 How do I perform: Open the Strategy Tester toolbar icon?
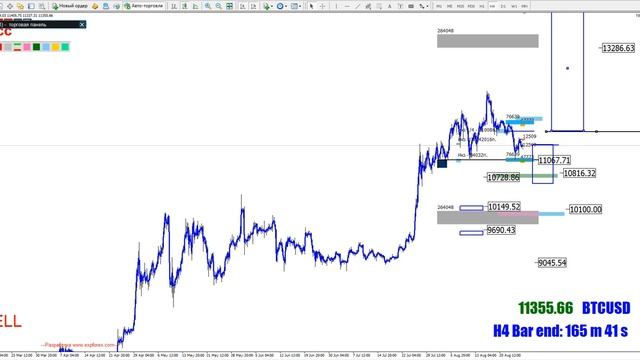point(42,6)
